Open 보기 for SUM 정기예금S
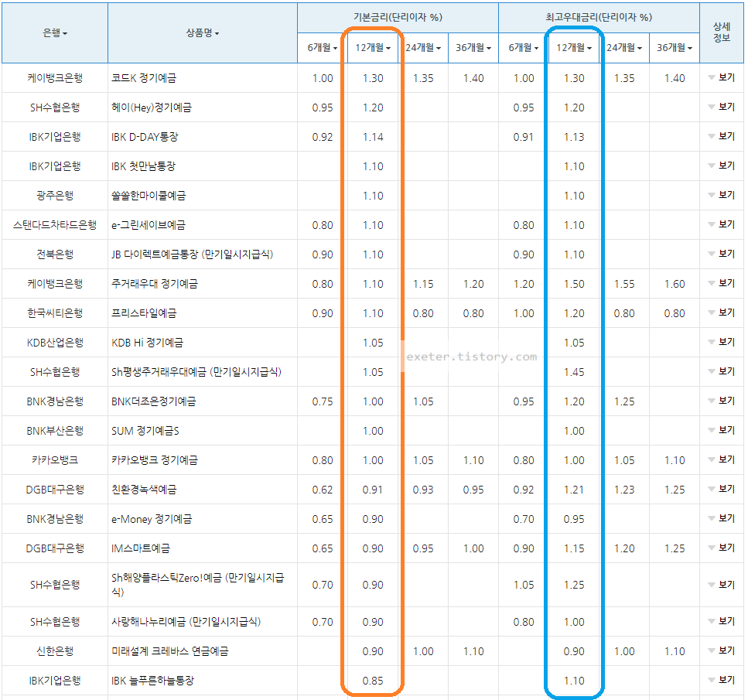 pos(722,430)
